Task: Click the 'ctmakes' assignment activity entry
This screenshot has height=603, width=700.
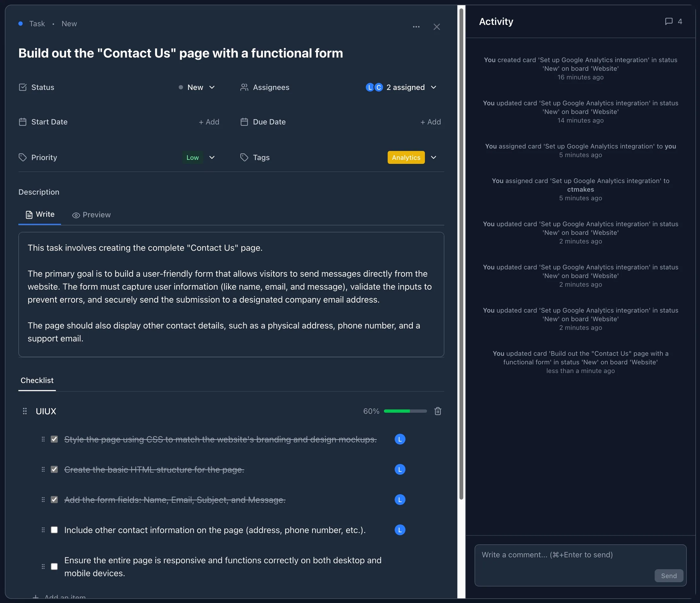Action: 580,189
